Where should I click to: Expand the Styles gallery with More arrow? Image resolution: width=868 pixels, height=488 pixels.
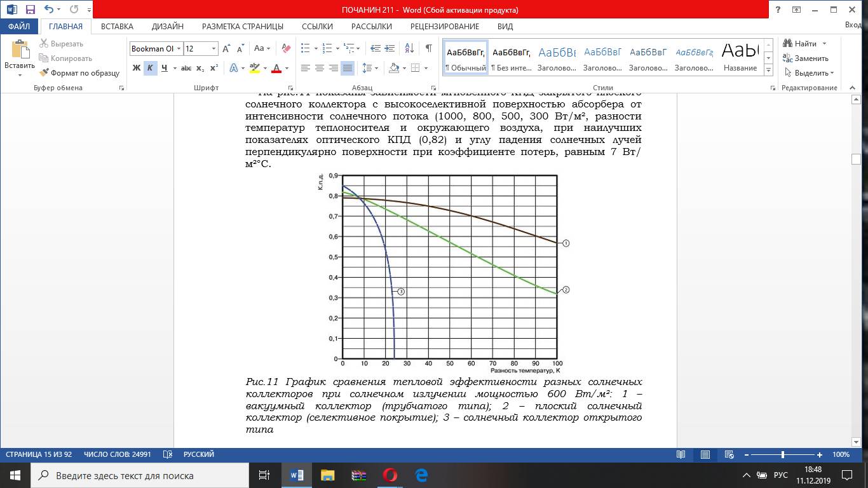point(768,71)
